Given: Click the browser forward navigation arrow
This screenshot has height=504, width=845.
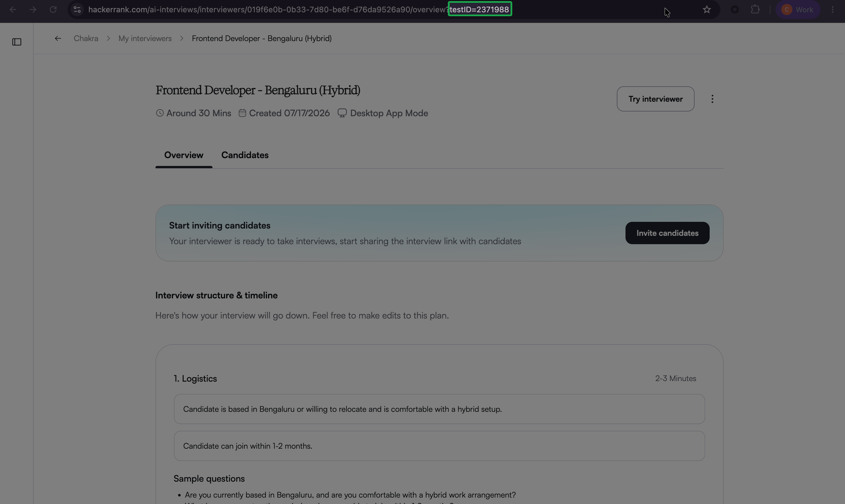Looking at the screenshot, I should 33,9.
